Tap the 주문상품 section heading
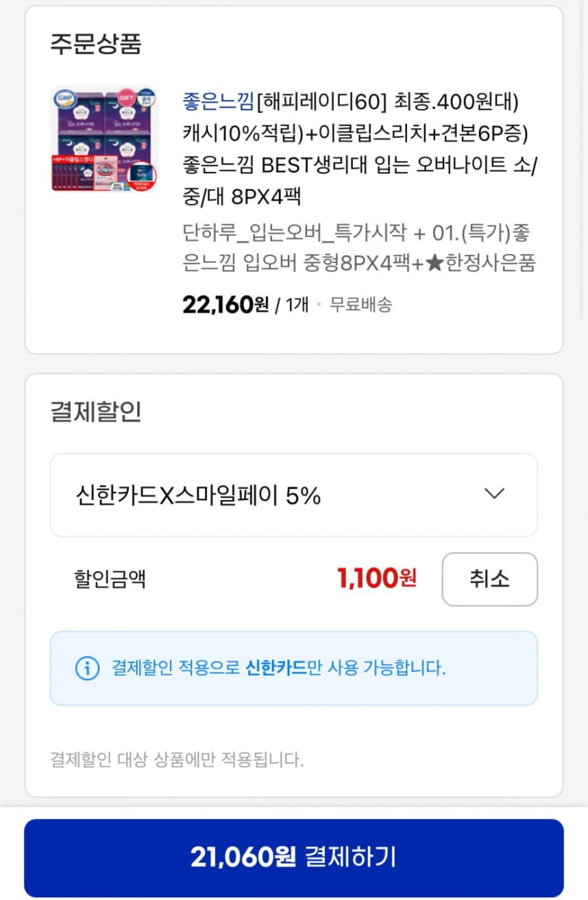The height and width of the screenshot is (900, 588). pos(96,44)
